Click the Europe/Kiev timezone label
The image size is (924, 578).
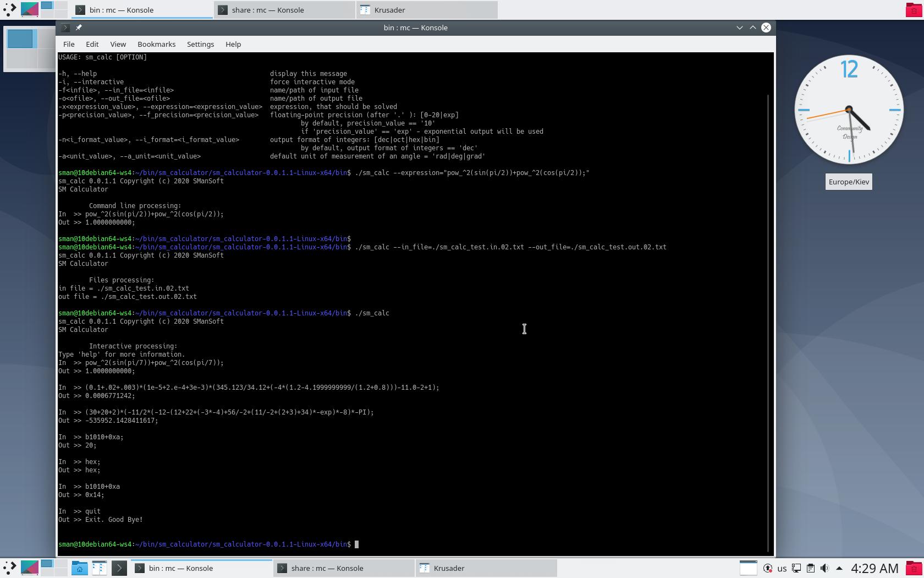click(849, 182)
